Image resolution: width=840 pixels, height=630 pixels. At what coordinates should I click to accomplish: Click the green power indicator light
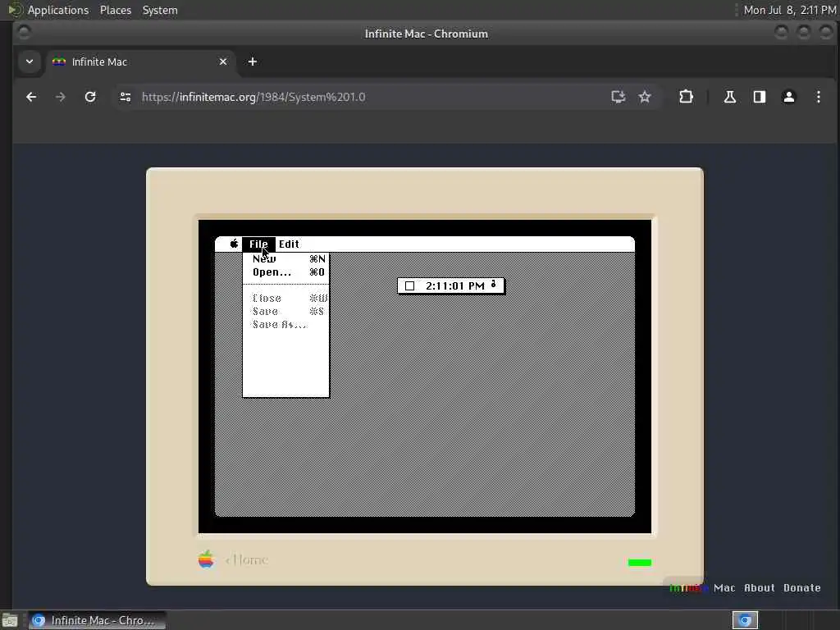pos(640,563)
